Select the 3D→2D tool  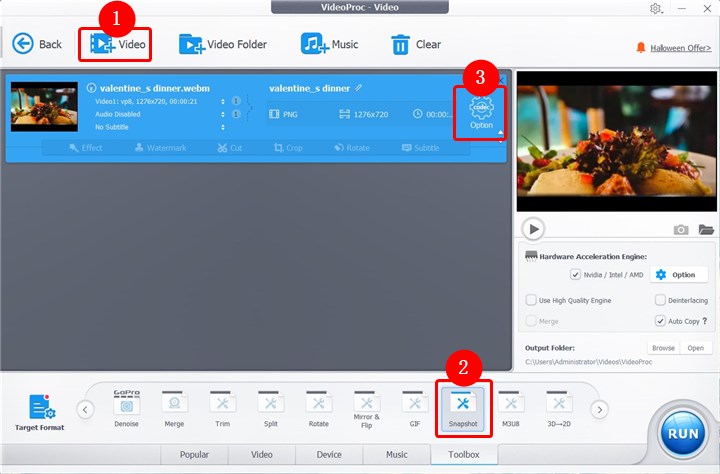point(559,408)
